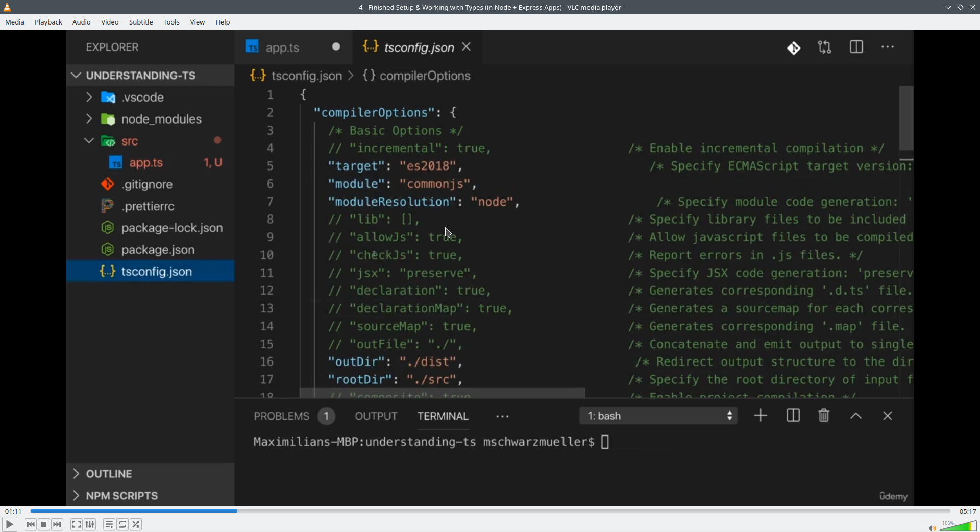Viewport: 980px width, 532px height.
Task: Enter fullscreen with VLC fullscreen icon
Action: 76,524
